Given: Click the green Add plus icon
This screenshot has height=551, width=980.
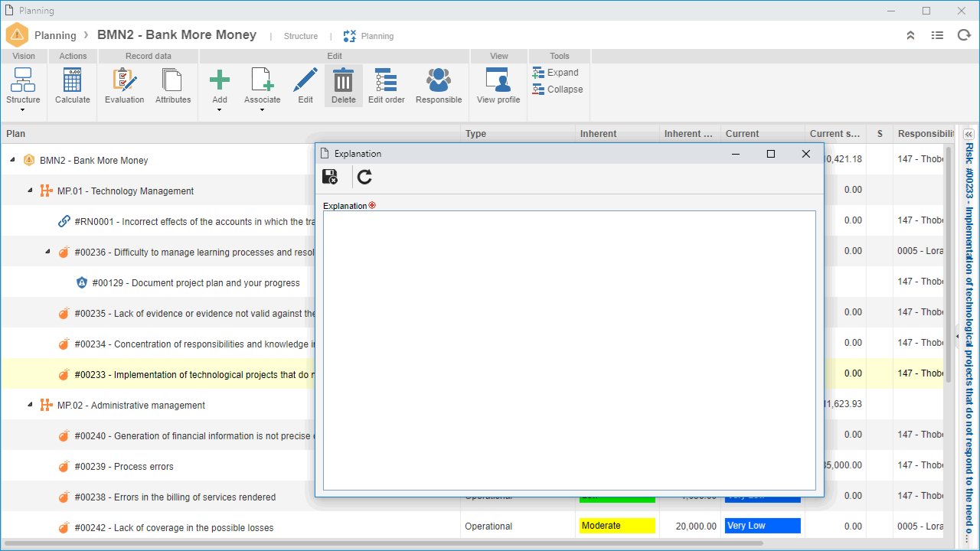Looking at the screenshot, I should point(220,80).
